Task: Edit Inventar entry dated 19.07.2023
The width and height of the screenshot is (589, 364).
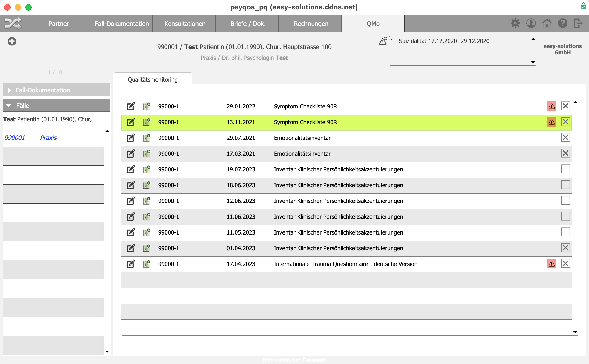Action: (131, 169)
